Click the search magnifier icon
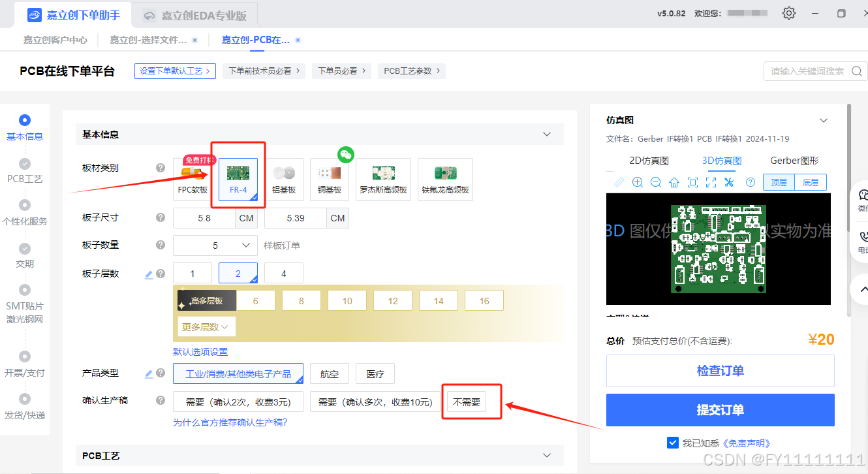 coord(858,71)
